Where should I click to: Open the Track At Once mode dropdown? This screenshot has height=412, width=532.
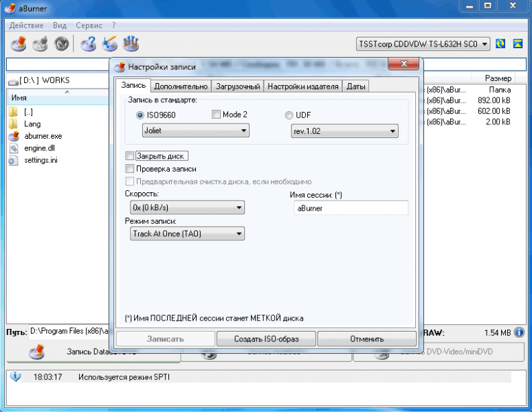click(x=187, y=233)
